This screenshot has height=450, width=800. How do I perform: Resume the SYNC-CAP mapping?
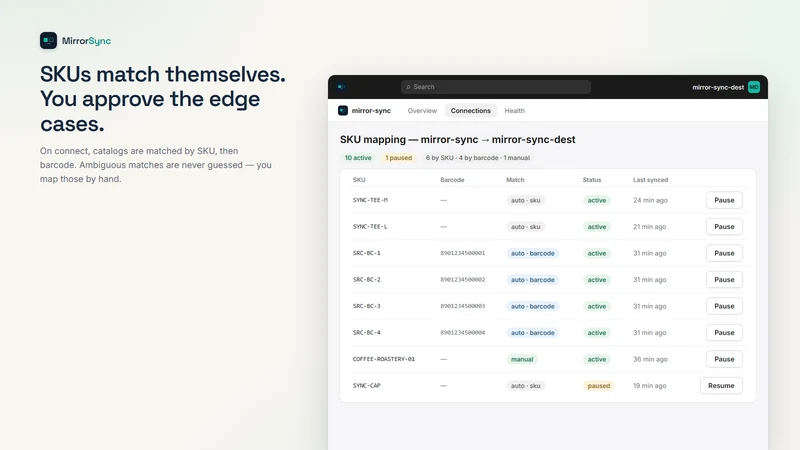pyautogui.click(x=721, y=386)
